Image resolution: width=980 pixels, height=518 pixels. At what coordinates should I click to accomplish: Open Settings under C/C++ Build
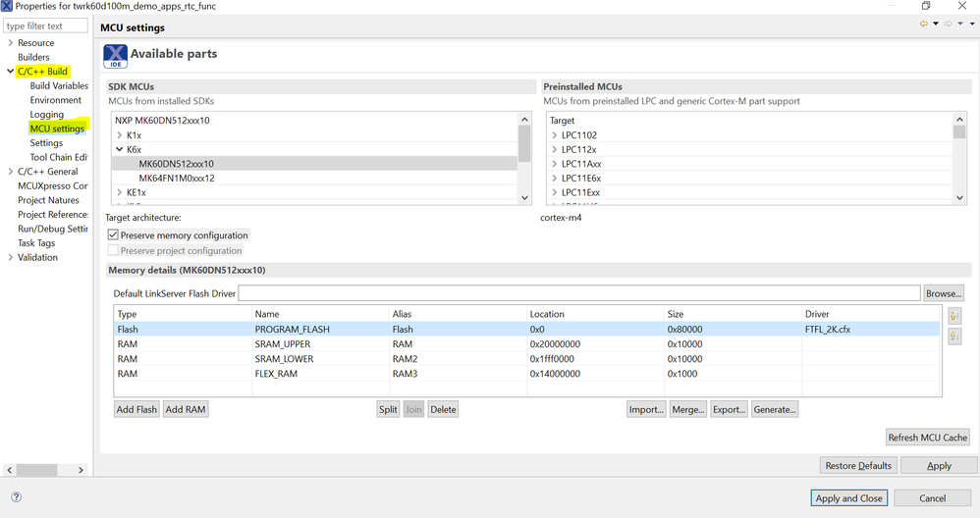tap(46, 143)
